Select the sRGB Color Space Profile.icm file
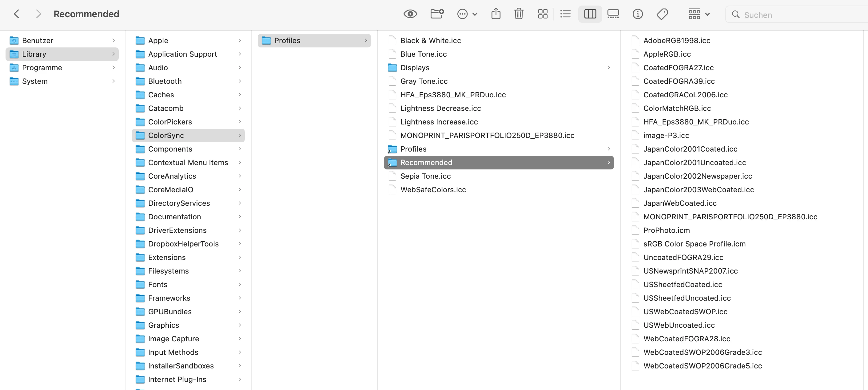868x390 pixels. tap(694, 244)
